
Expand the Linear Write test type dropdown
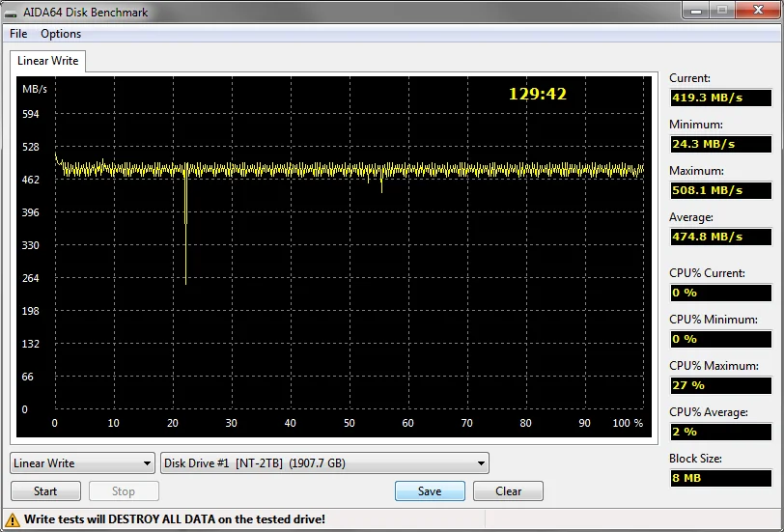pyautogui.click(x=82, y=463)
